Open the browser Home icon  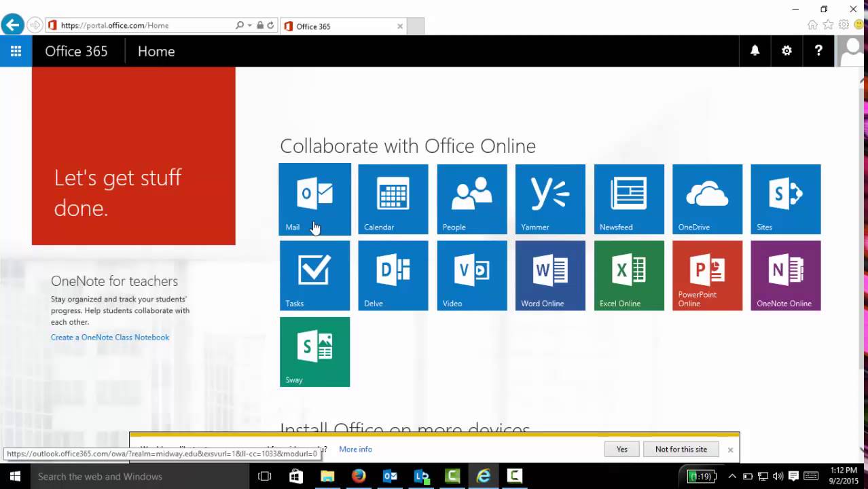[812, 25]
